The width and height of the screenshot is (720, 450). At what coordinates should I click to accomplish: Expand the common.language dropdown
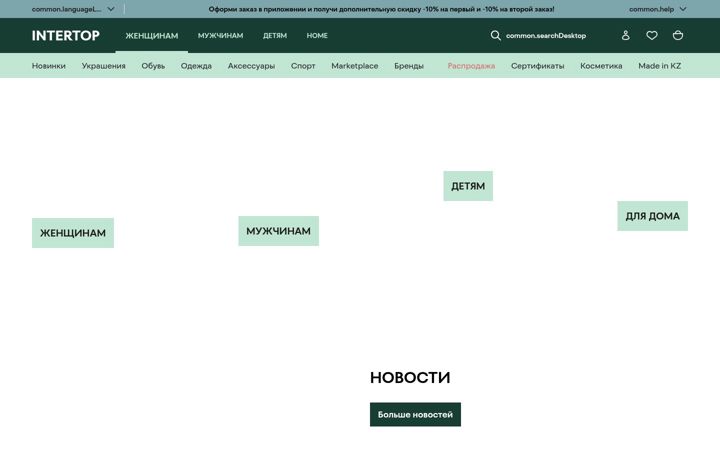(73, 9)
